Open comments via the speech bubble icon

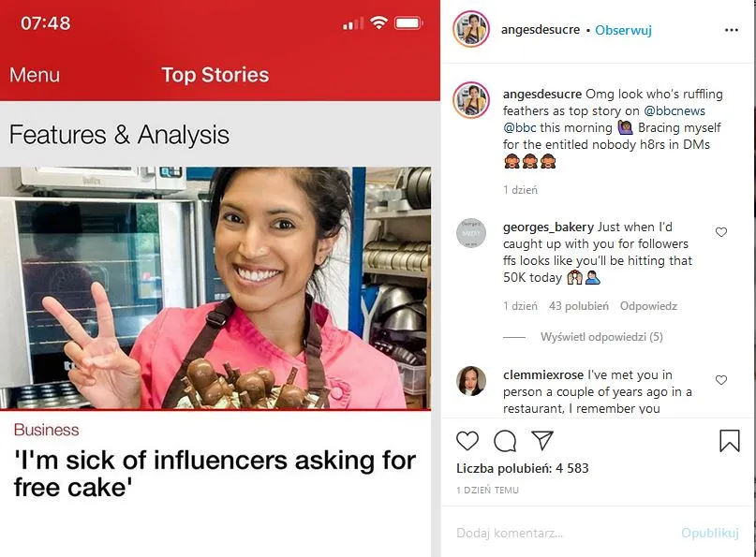[505, 441]
